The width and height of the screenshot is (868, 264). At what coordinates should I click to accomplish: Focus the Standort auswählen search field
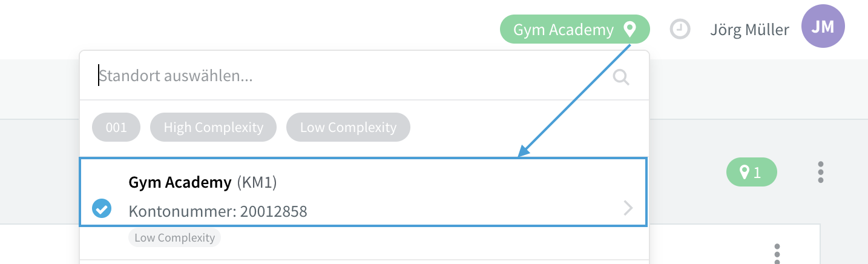pos(354,76)
